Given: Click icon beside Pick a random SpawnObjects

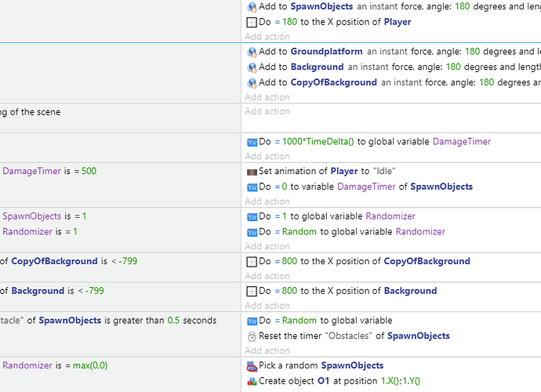Looking at the screenshot, I should pyautogui.click(x=252, y=366).
